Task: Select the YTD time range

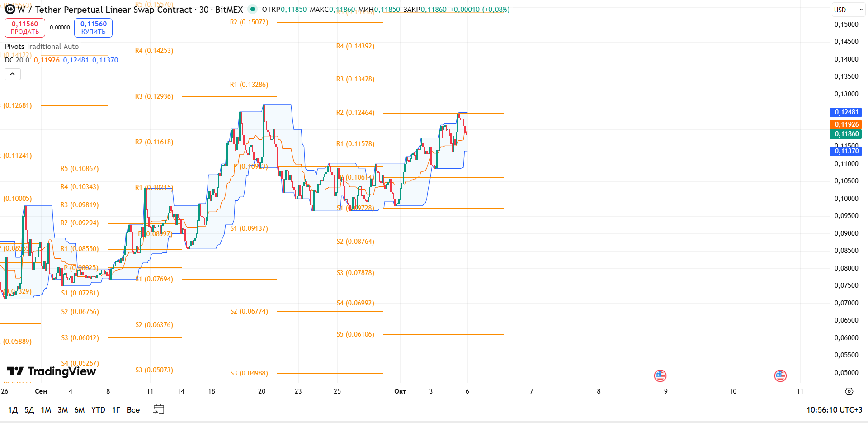Action: (98, 410)
